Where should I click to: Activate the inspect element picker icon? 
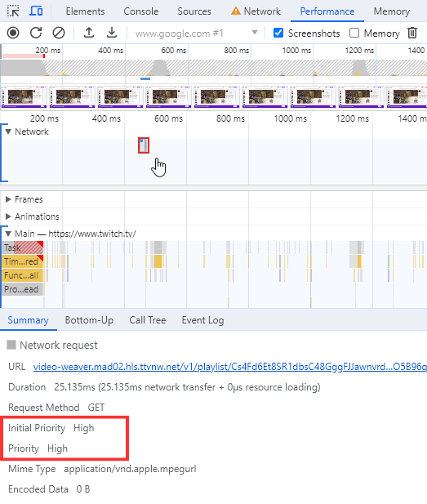coord(13,11)
